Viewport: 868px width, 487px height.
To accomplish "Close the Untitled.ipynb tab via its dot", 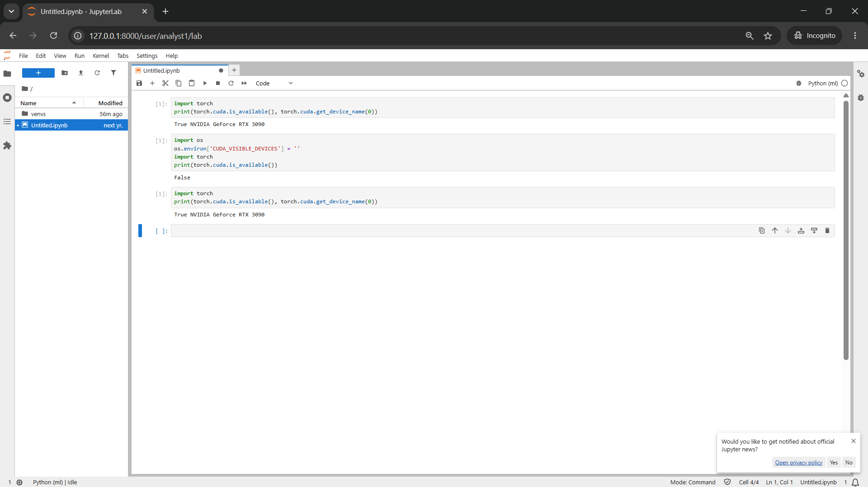I will click(x=221, y=70).
